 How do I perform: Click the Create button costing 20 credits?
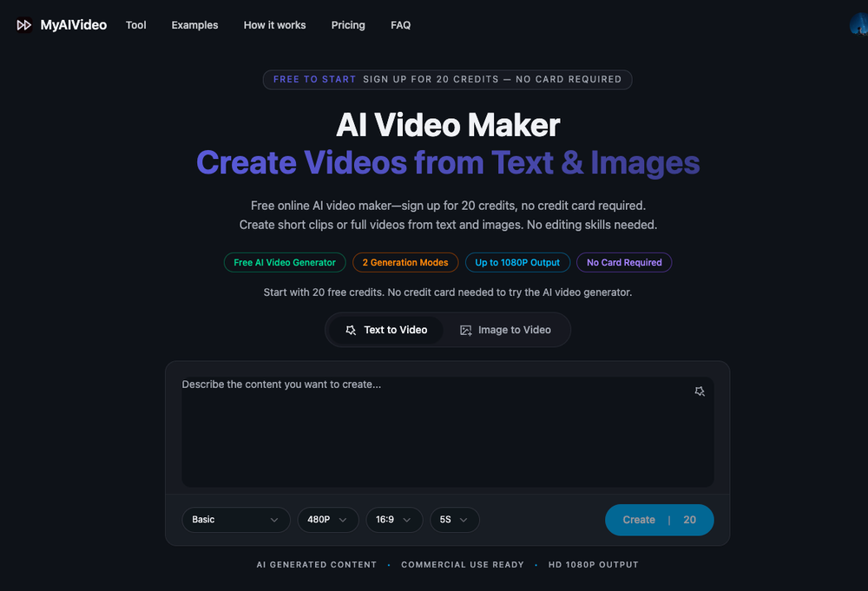coord(660,520)
